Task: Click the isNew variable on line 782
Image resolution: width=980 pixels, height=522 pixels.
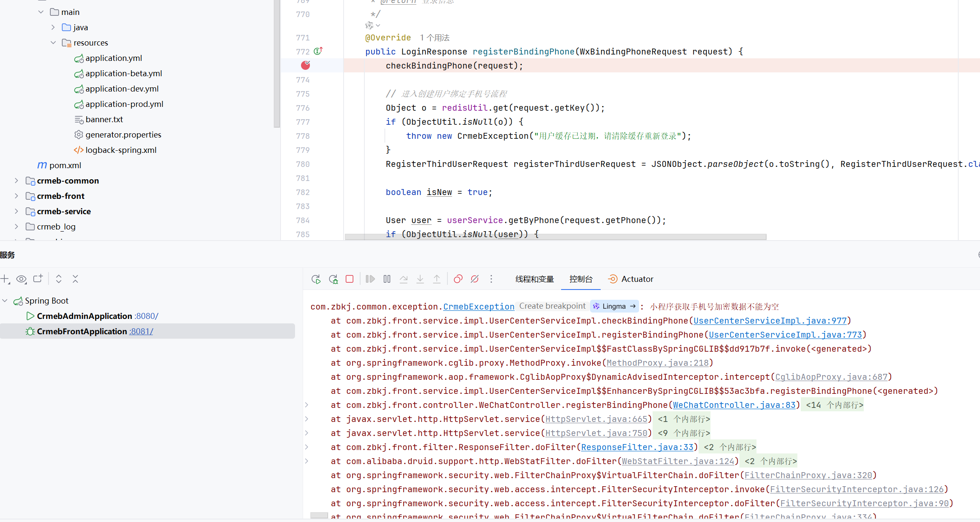Action: (x=439, y=192)
